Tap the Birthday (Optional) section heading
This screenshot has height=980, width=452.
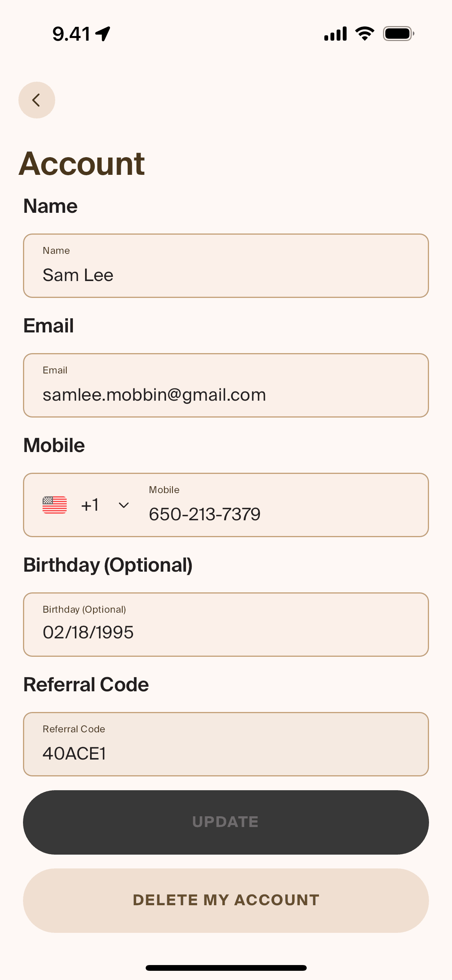coord(108,565)
